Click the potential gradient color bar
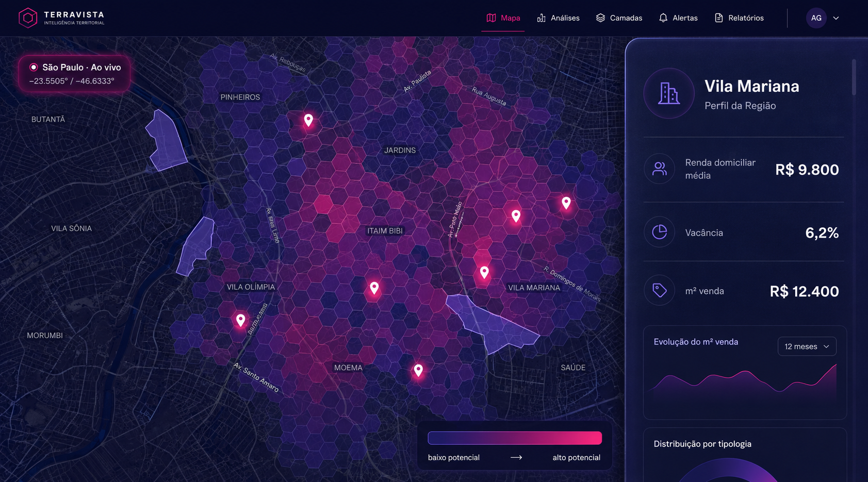 tap(515, 438)
